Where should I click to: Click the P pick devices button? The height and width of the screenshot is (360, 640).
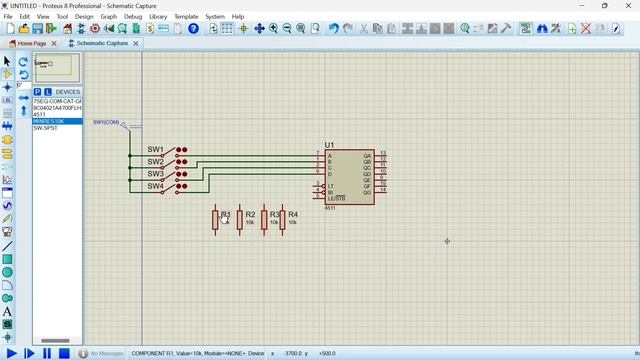pyautogui.click(x=38, y=92)
